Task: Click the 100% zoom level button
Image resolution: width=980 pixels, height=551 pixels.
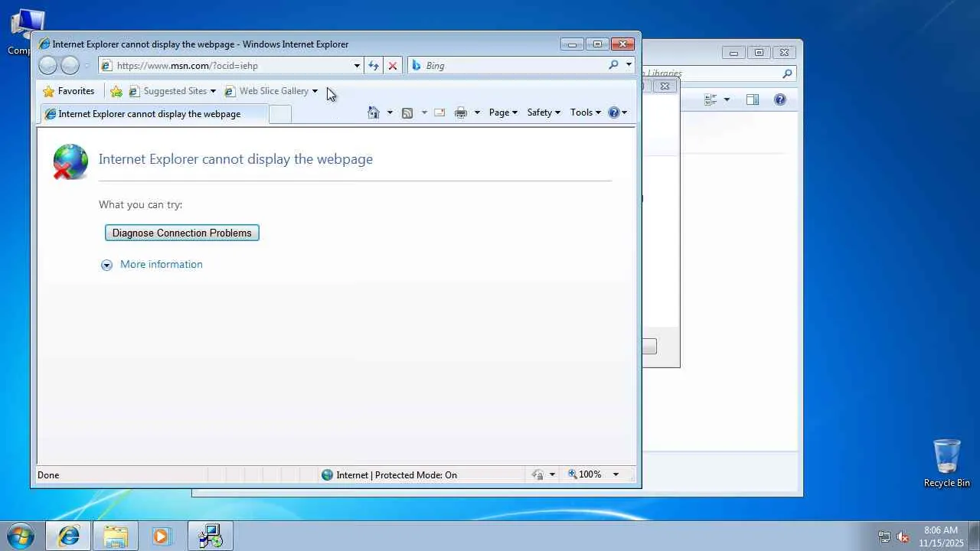Action: tap(585, 475)
